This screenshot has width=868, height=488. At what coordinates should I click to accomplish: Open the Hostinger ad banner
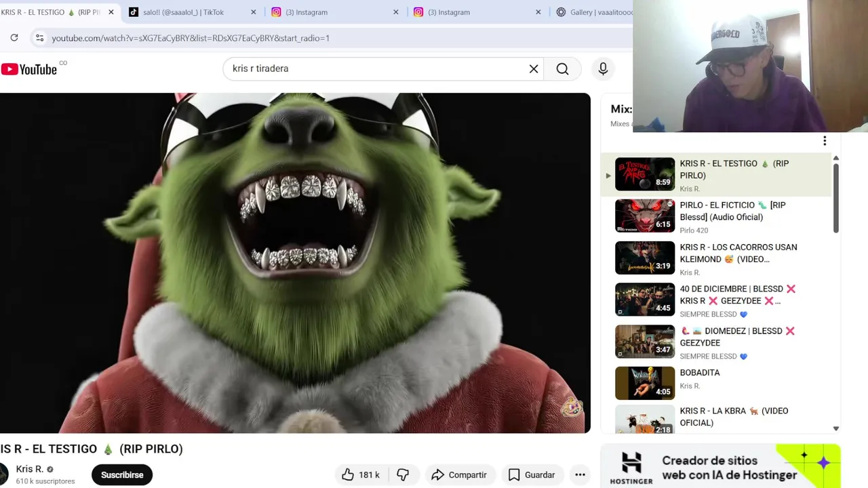[x=720, y=466]
